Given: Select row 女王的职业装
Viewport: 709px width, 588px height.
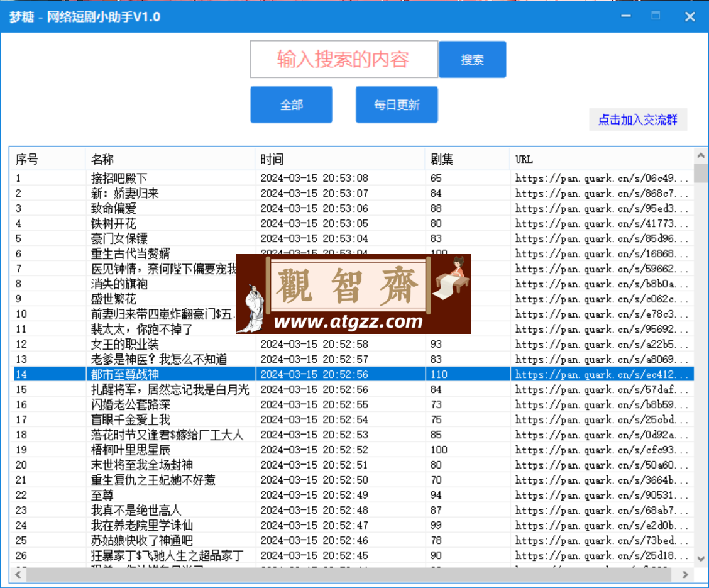Looking at the screenshot, I should pyautogui.click(x=352, y=344).
